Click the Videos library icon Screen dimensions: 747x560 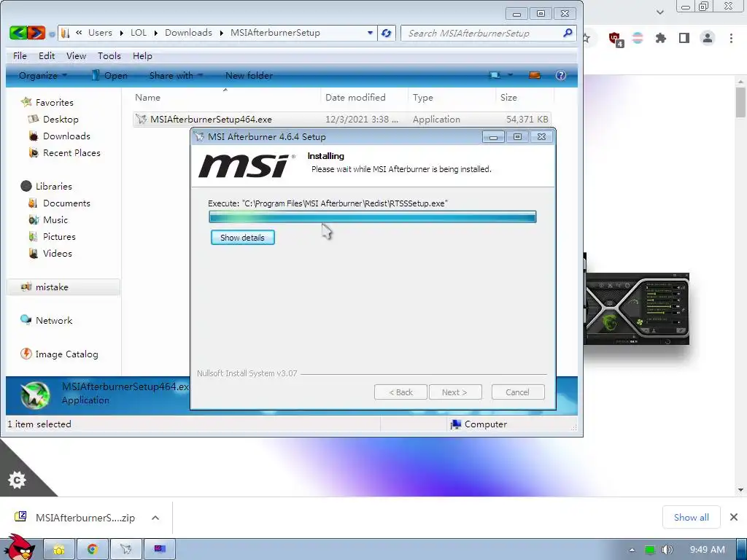pos(34,253)
